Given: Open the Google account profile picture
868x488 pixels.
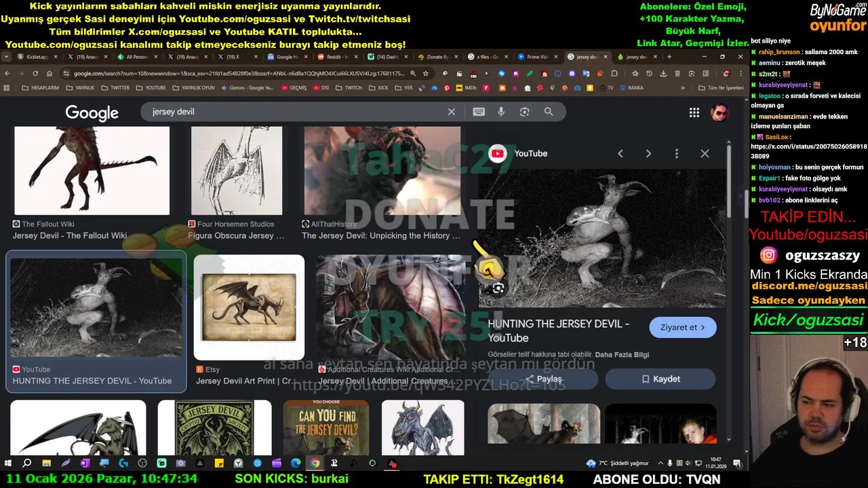Looking at the screenshot, I should point(719,113).
